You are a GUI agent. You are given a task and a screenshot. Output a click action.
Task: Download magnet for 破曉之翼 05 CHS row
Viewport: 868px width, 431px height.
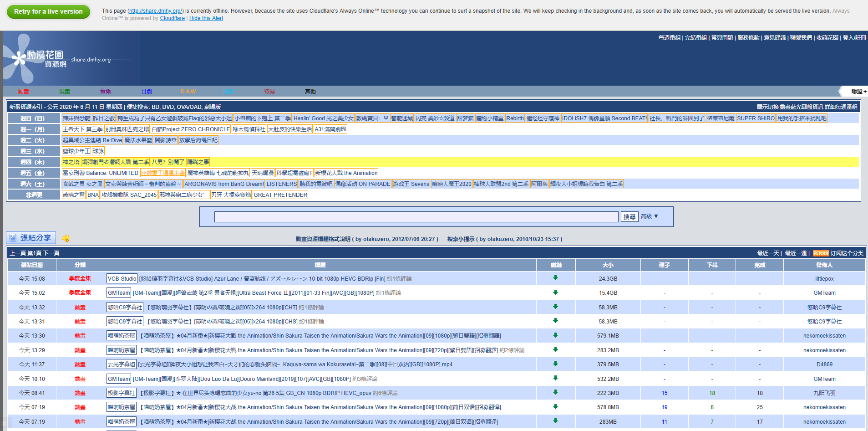[555, 321]
